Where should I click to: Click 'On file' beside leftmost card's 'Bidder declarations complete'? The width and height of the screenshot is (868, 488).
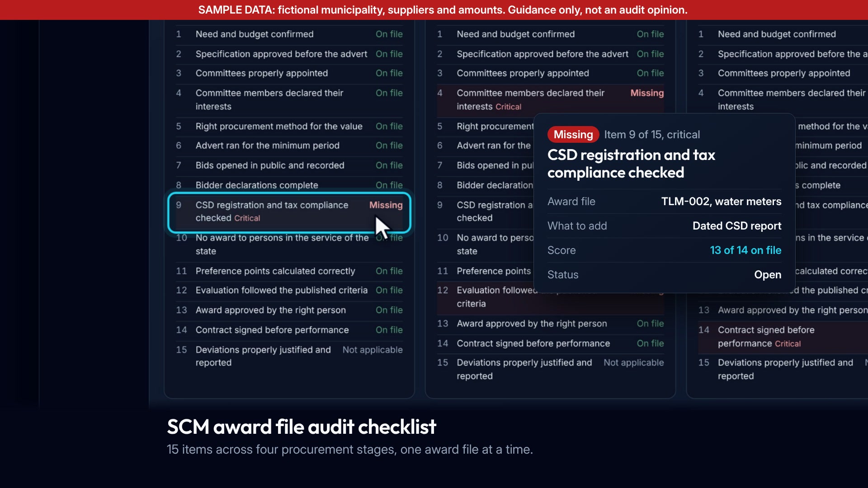[x=389, y=185]
